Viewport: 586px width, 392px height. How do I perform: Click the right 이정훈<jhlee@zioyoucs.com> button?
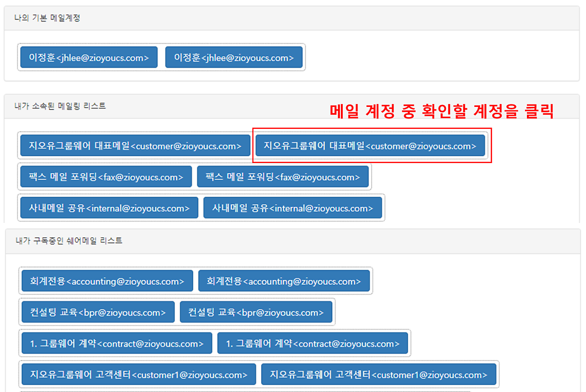234,57
